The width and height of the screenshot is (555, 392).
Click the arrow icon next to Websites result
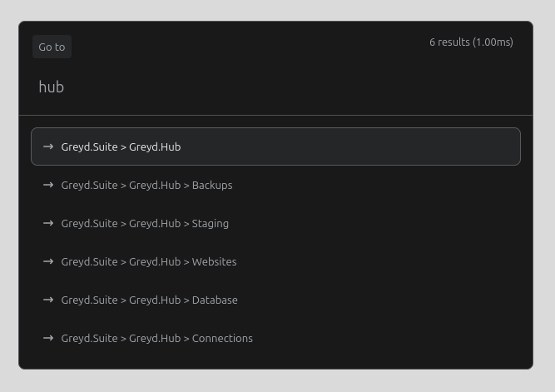48,261
